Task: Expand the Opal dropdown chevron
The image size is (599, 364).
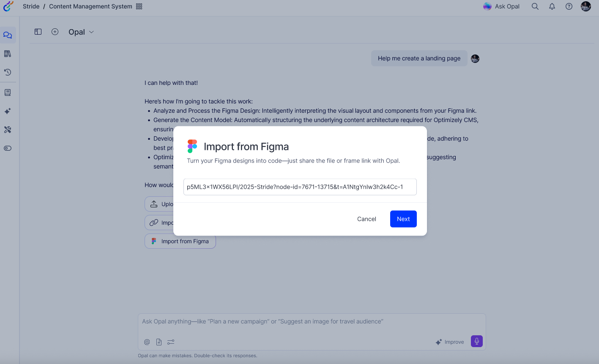Action: point(91,32)
